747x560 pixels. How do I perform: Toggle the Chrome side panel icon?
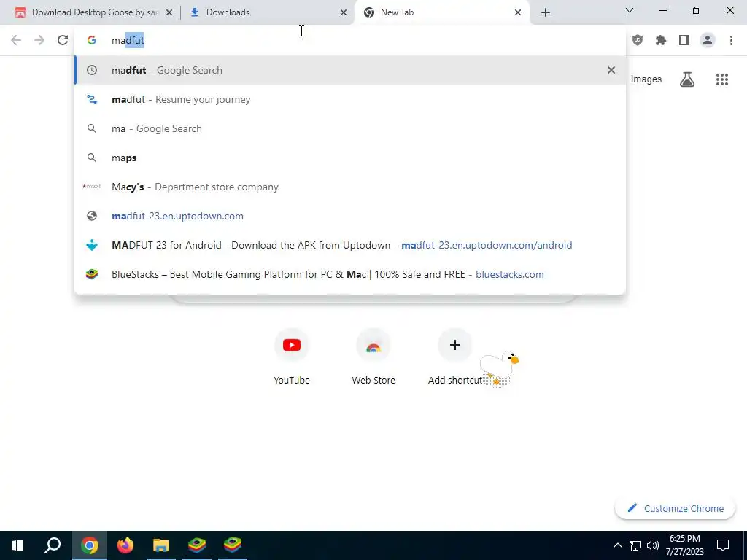tap(684, 41)
